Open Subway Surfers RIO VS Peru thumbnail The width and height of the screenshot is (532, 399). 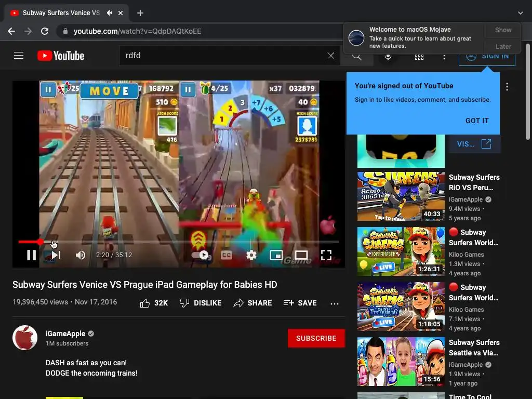[x=401, y=196]
